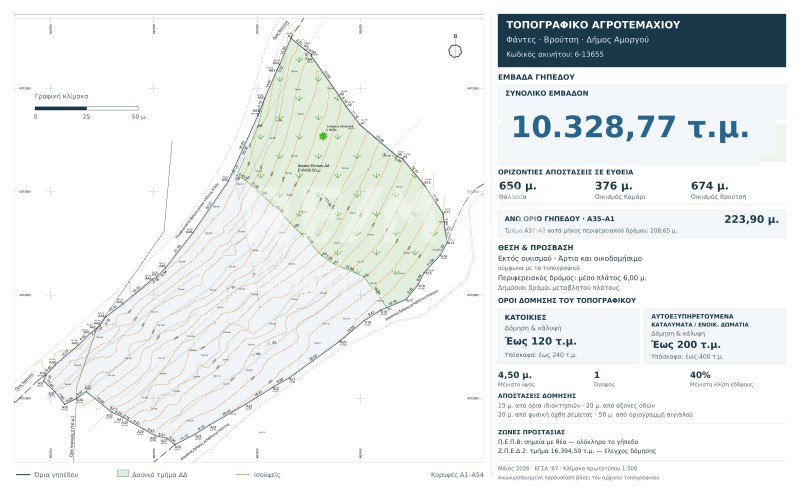Click the Εκτός οικισμού · Άρτια και οικοδομήσιμο line
Viewport: 800px width, 487px height.
570,259
